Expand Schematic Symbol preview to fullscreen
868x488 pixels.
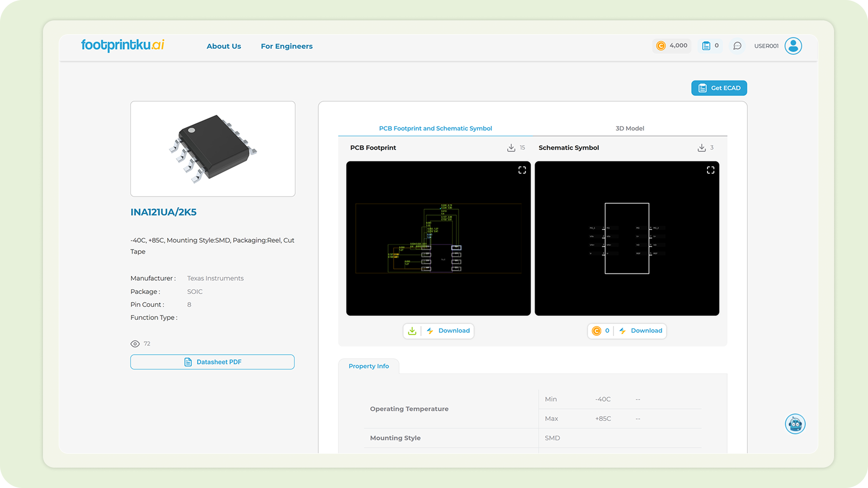point(711,170)
